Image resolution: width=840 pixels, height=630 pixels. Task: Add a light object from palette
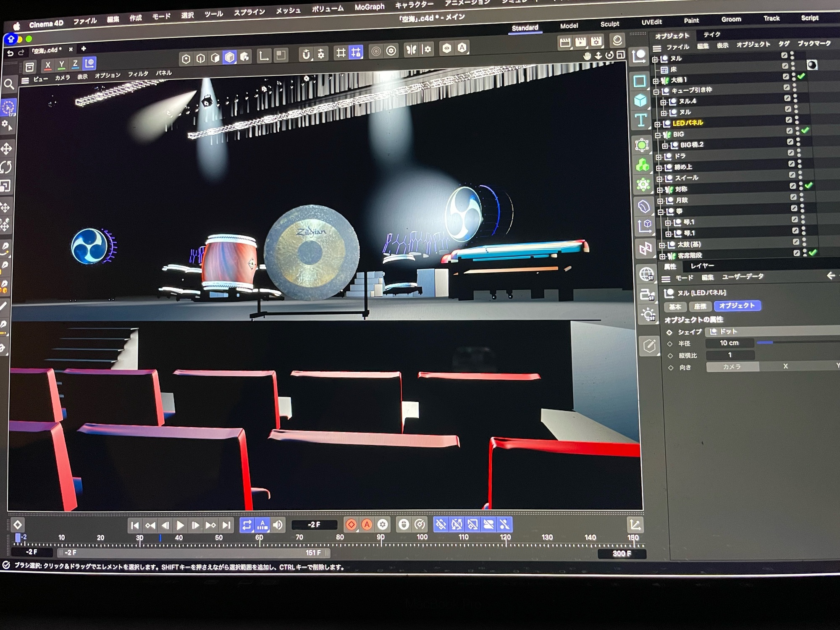click(648, 314)
